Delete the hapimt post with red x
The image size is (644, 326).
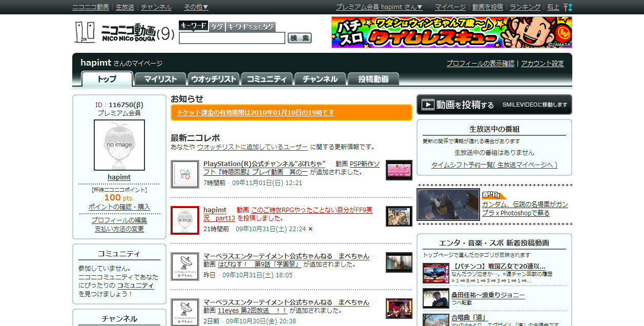(310, 229)
